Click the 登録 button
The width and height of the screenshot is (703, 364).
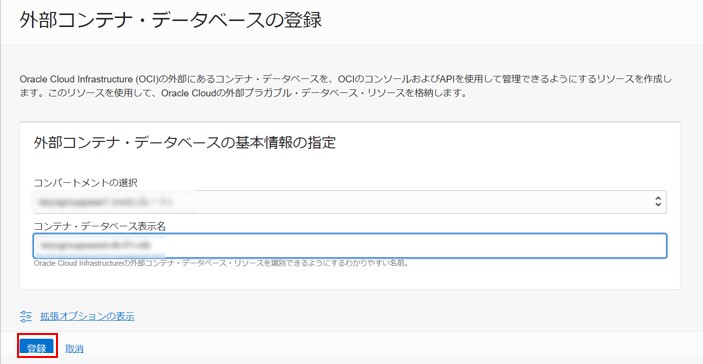tap(37, 348)
